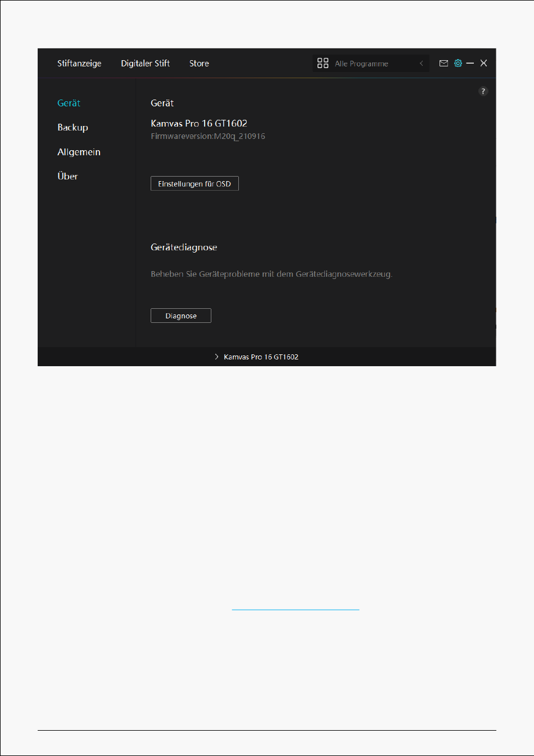Viewport: 534px width, 756px height.
Task: Open the mail message icon
Action: [x=444, y=64]
